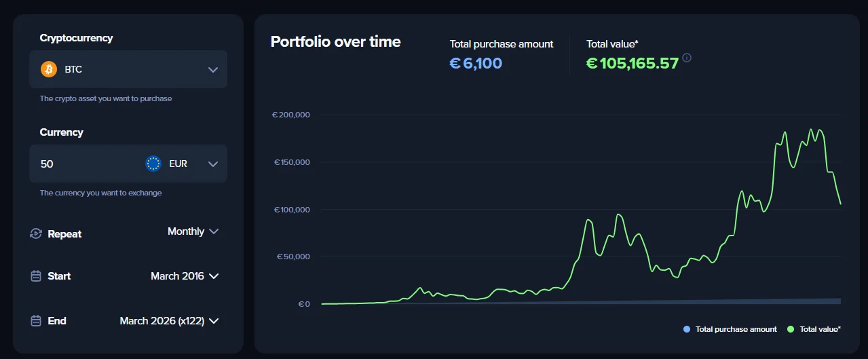Click the Portfolio over time heading

tap(335, 41)
